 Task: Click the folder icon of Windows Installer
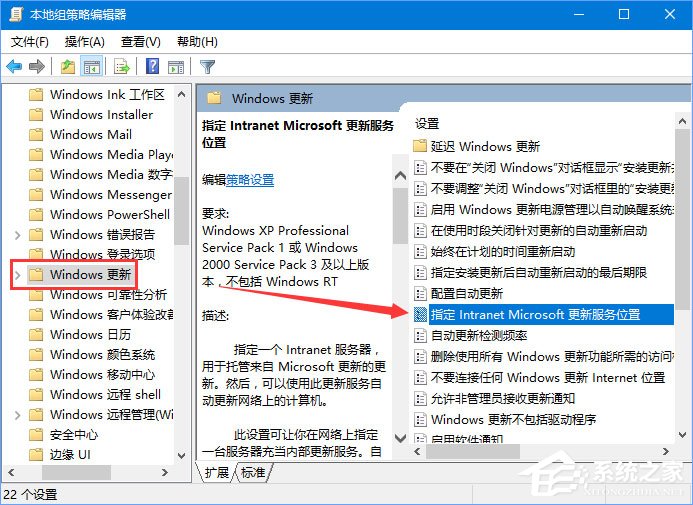pos(36,114)
